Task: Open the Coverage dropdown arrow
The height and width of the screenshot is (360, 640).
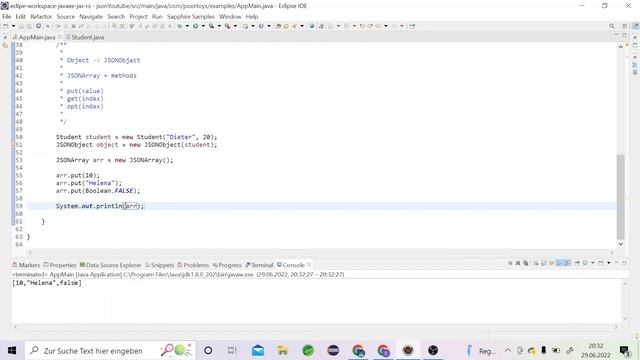Action: [219, 26]
